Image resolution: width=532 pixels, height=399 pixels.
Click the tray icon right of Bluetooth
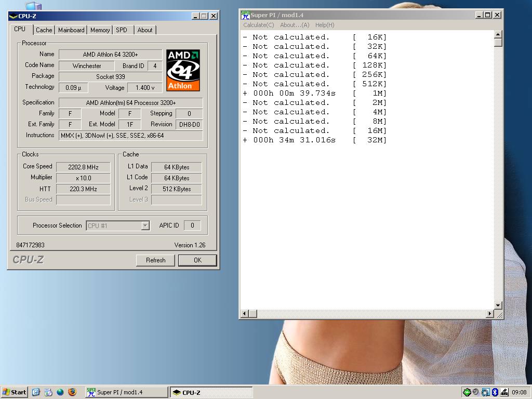(x=504, y=392)
